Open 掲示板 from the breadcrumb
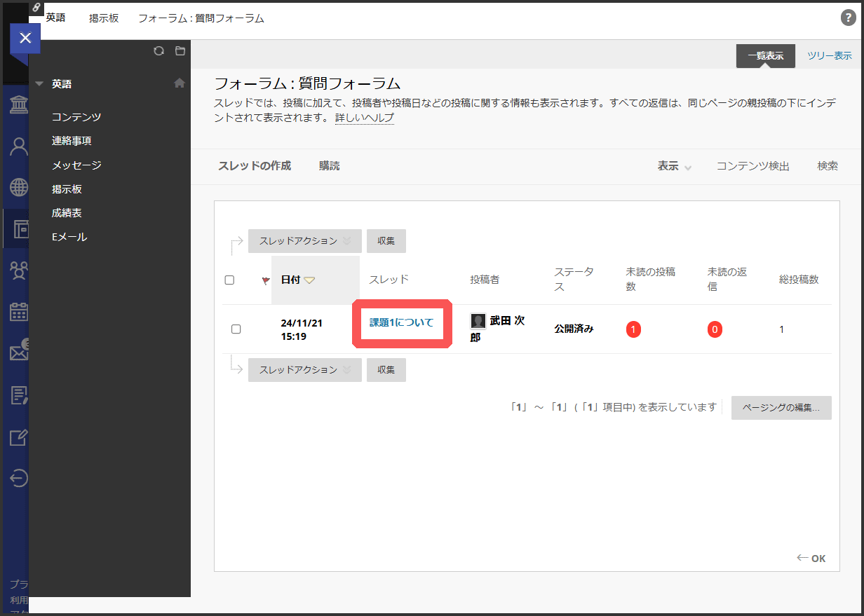This screenshot has height=616, width=864. click(x=104, y=18)
